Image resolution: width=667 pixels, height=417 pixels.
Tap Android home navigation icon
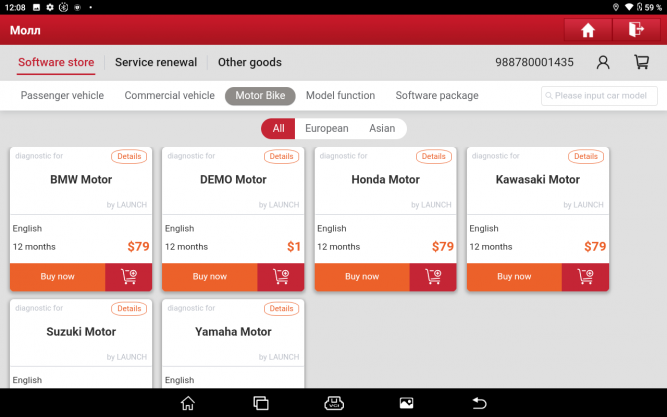point(188,403)
